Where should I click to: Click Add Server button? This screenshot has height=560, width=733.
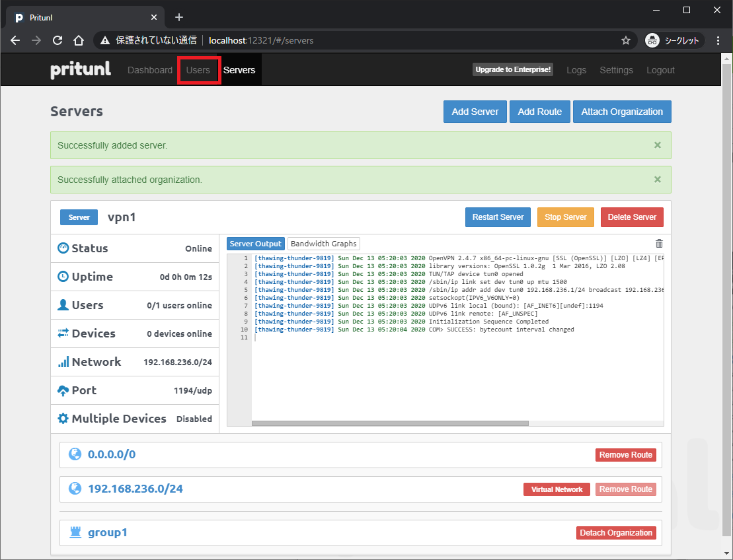click(475, 112)
